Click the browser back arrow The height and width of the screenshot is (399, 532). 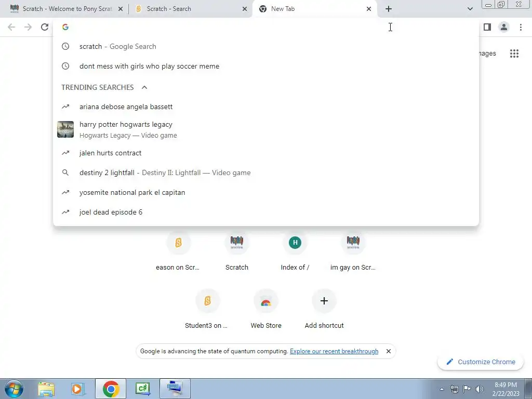(x=11, y=27)
